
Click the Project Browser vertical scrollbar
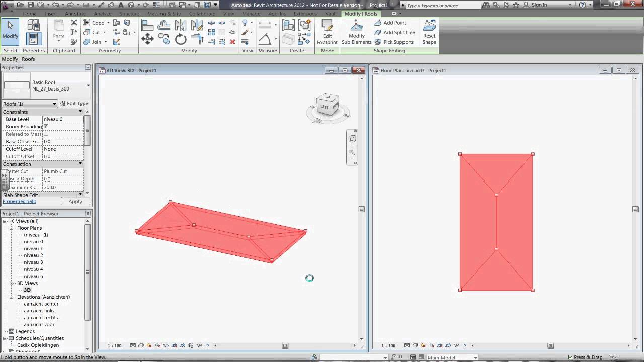coord(88,271)
